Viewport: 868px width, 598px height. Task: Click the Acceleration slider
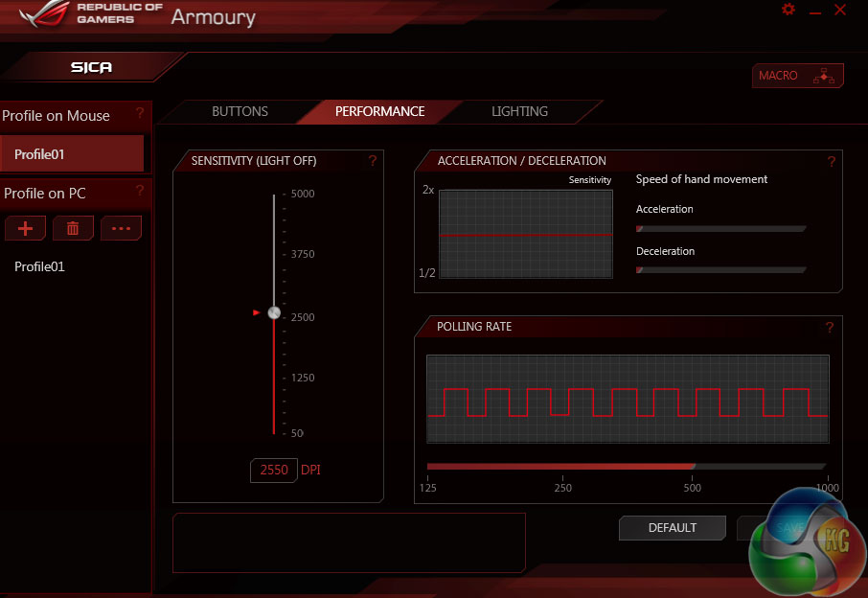(x=720, y=229)
